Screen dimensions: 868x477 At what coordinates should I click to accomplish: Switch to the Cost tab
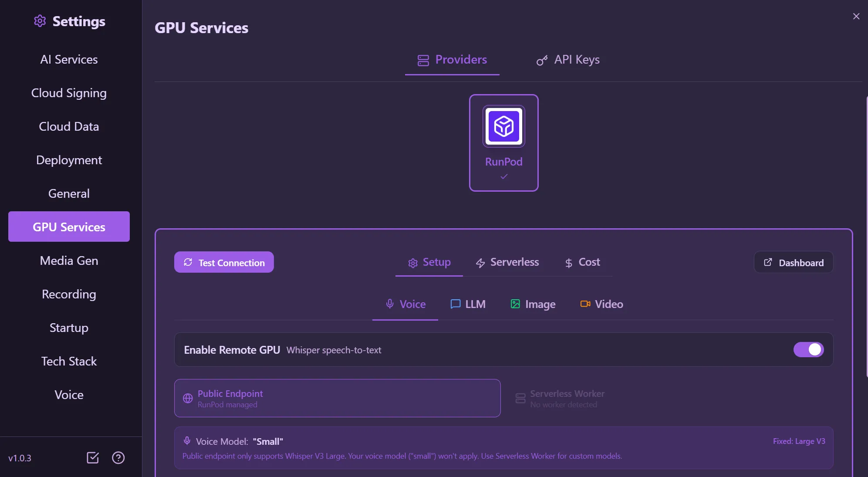[x=582, y=262]
